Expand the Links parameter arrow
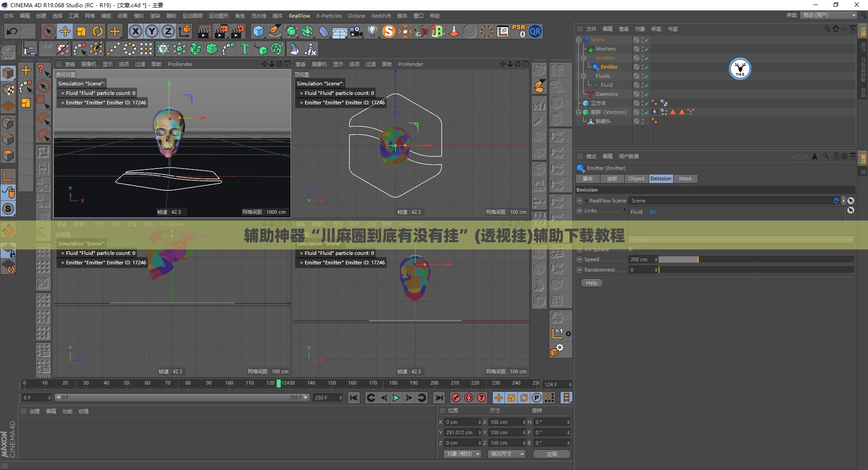This screenshot has height=470, width=868. 626,210
